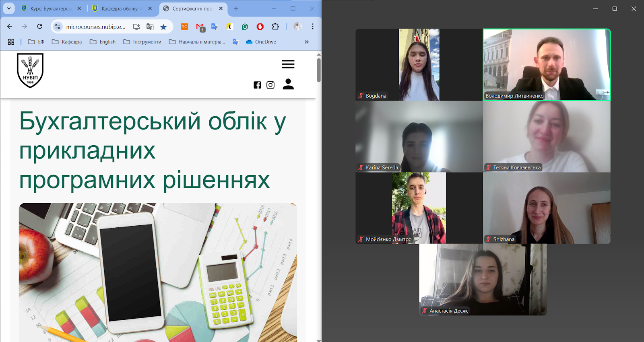Open Chrome three-dot menu
The image size is (644, 342).
[x=313, y=27]
